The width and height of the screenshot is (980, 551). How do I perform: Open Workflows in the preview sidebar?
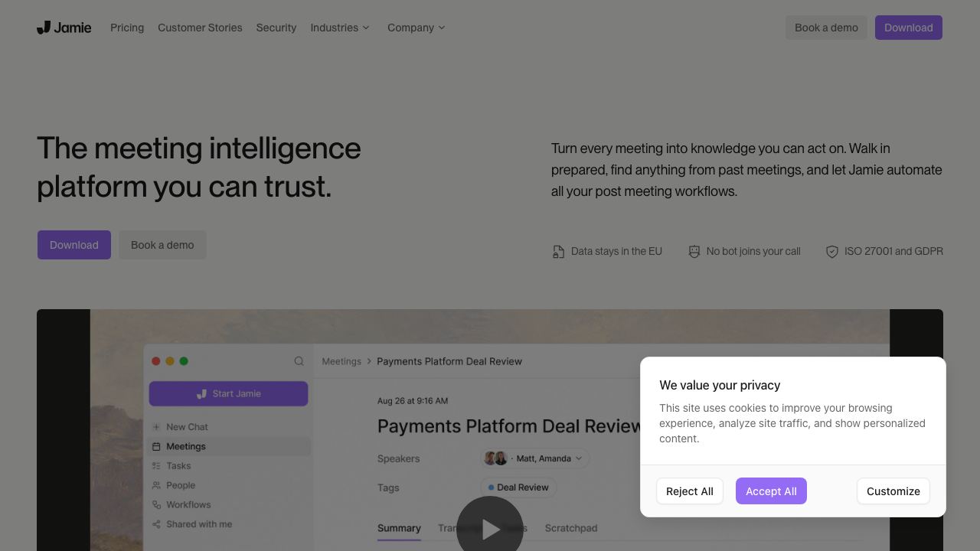click(230, 505)
